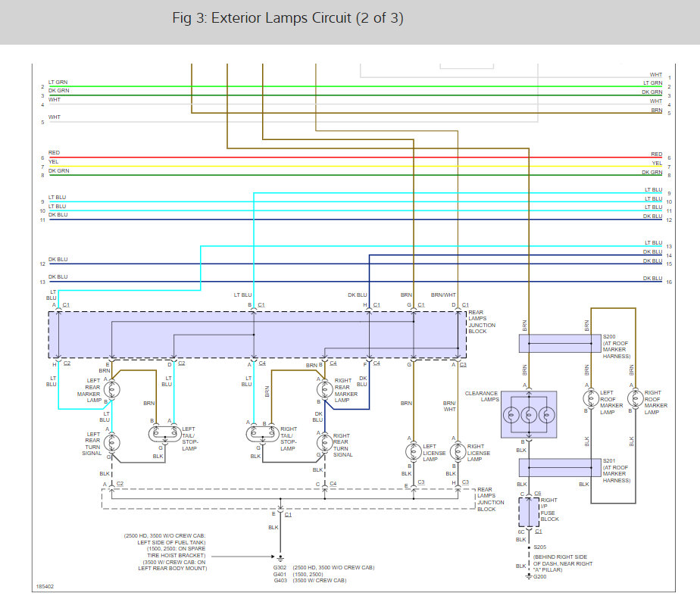Screen dimensions: 700x605
Task: Click the upper rear lamps junction block
Action: tap(258, 334)
